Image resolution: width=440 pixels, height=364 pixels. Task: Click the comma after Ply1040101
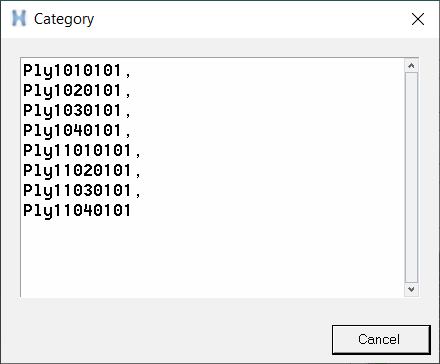[128, 135]
